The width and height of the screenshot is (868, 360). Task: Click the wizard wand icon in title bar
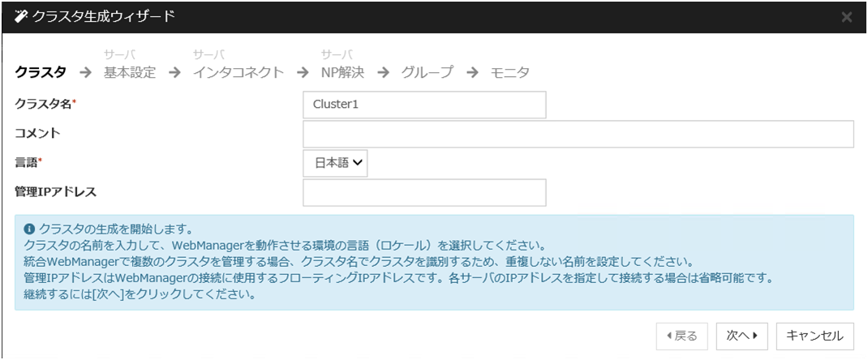point(20,17)
